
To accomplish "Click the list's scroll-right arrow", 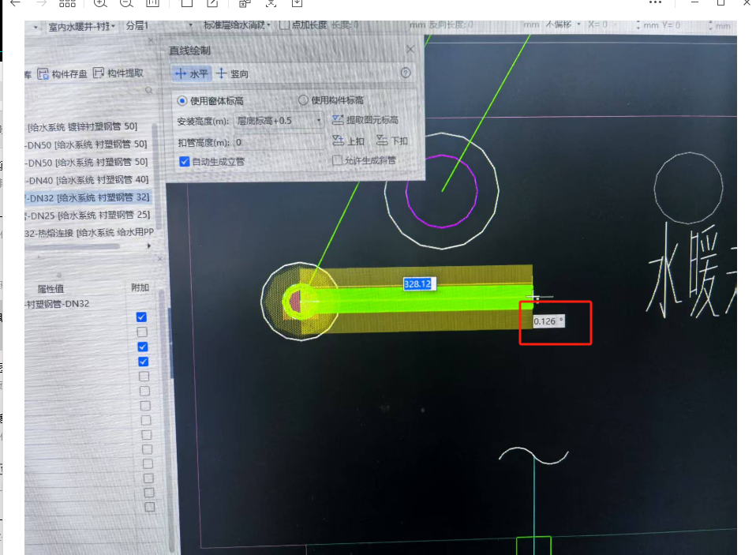I will (149, 246).
